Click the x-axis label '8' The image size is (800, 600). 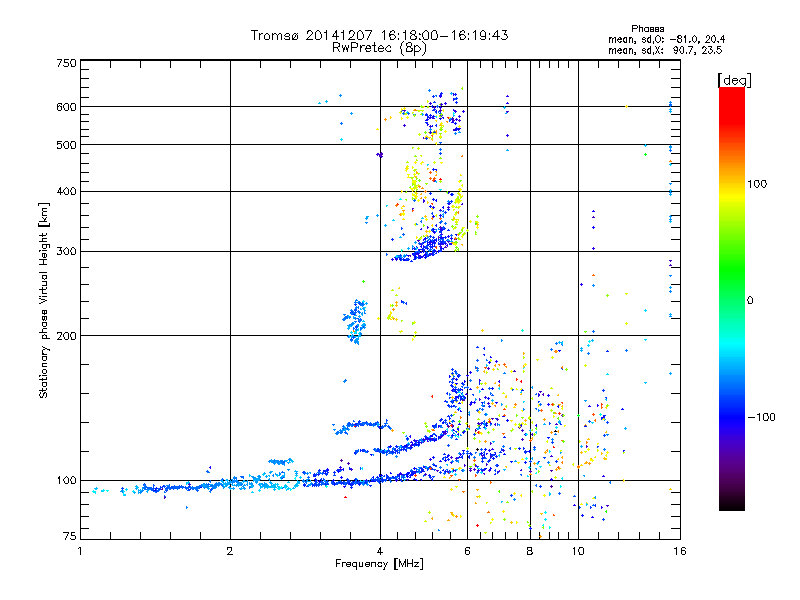coord(530,551)
